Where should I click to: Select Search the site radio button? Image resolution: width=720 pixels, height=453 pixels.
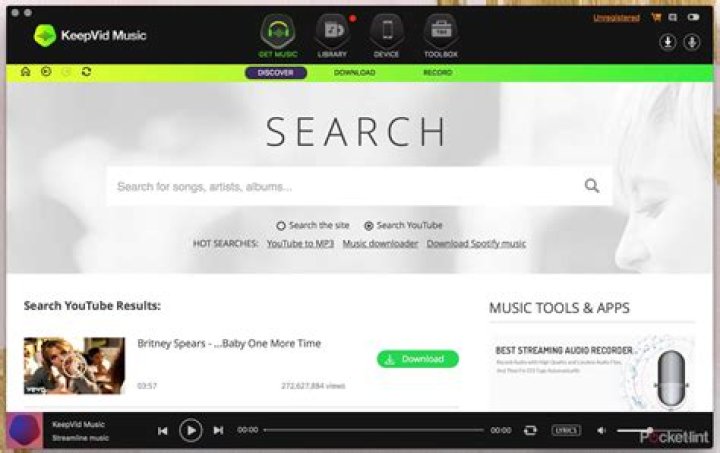pyautogui.click(x=281, y=226)
